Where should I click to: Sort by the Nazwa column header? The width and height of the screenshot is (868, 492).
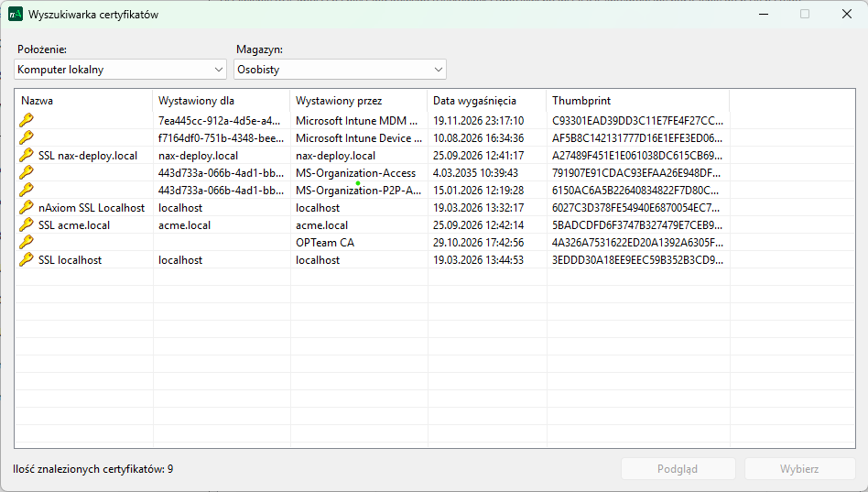tap(83, 101)
